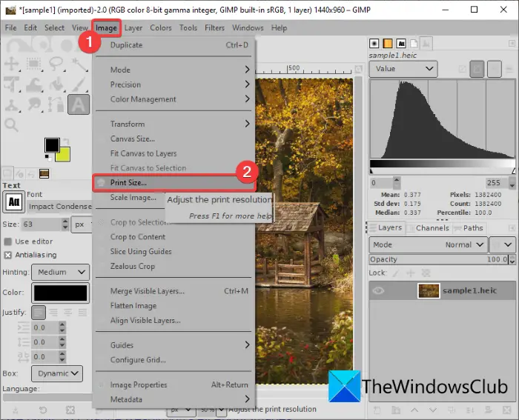The width and height of the screenshot is (519, 420).
Task: Select the Text tool
Action: click(x=79, y=104)
